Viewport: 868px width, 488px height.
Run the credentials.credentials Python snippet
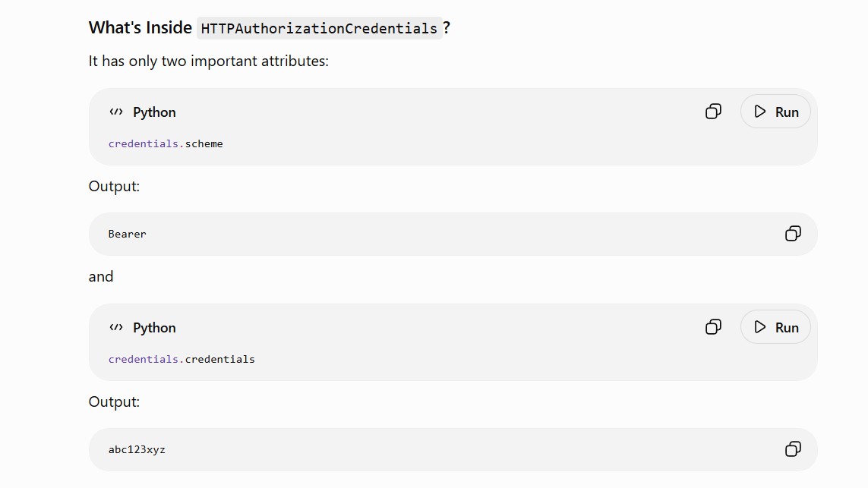(775, 327)
